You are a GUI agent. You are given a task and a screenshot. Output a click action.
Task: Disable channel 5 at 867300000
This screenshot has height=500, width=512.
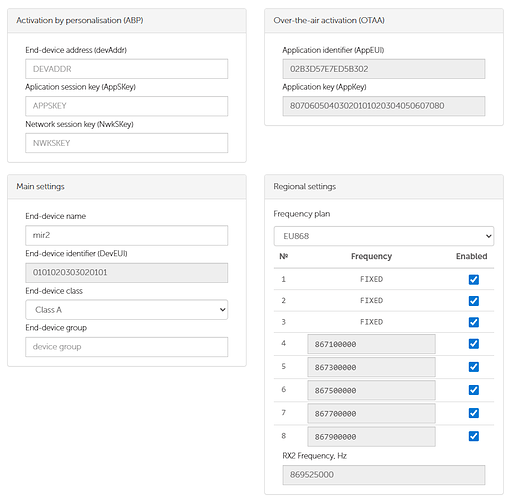tap(474, 367)
